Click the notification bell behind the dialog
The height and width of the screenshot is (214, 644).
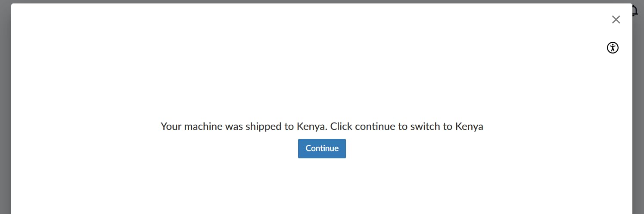pyautogui.click(x=635, y=12)
